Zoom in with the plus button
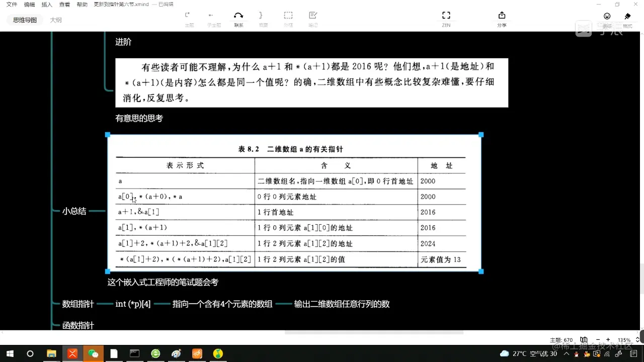Screen dimensions: 644x362 click(x=608, y=339)
